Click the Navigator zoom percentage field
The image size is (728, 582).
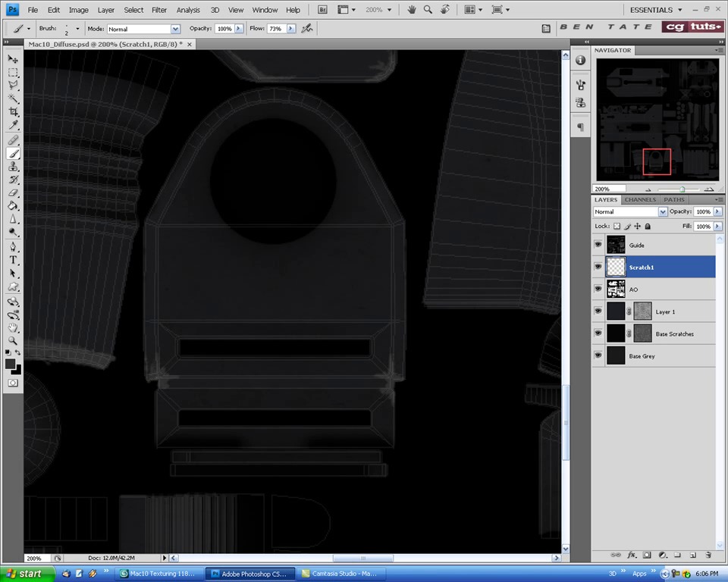[610, 189]
